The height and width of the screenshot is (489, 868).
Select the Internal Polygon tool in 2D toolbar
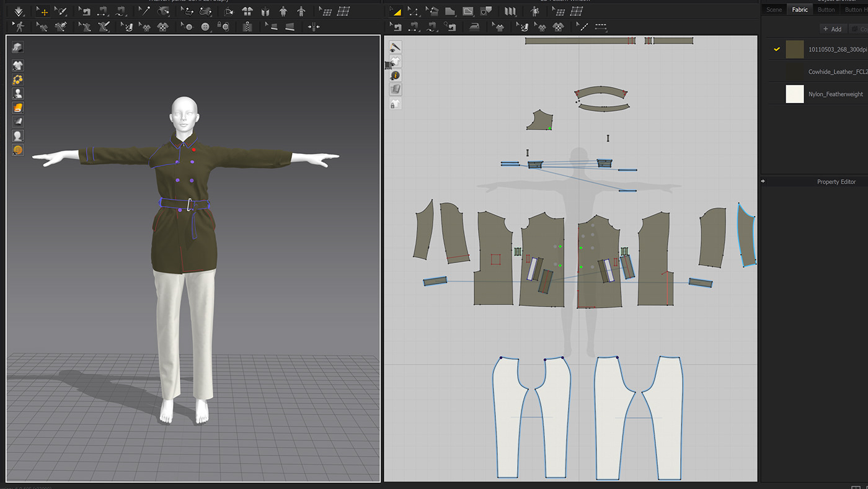468,11
